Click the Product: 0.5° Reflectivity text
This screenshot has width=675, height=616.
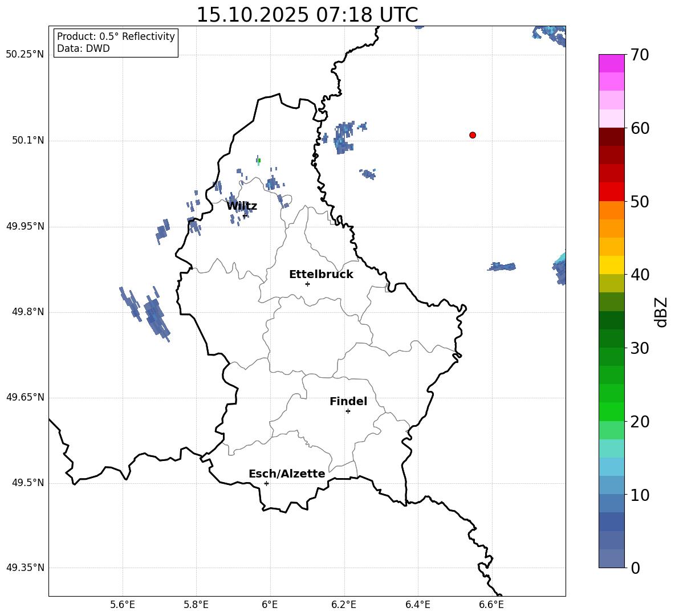[x=116, y=36]
